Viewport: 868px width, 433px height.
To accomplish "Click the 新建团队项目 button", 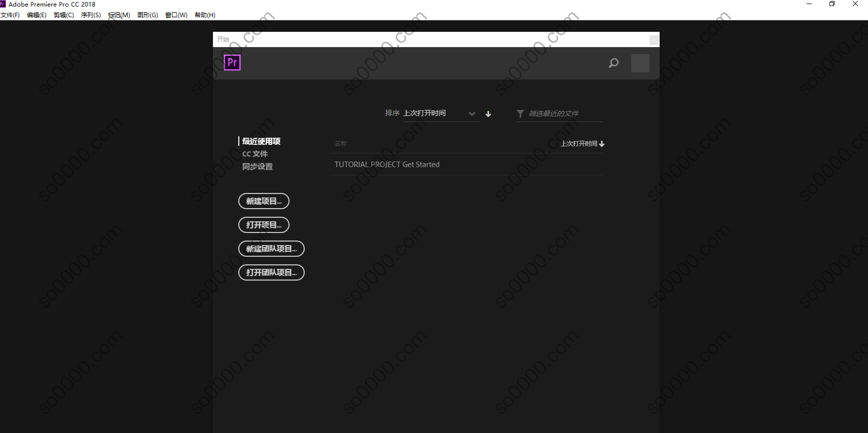I will coord(271,249).
